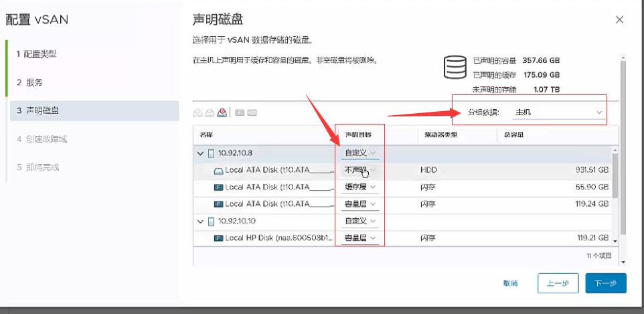Click the 175.09 GB claimed cache value
Image resolution: width=644 pixels, height=314 pixels.
point(542,75)
